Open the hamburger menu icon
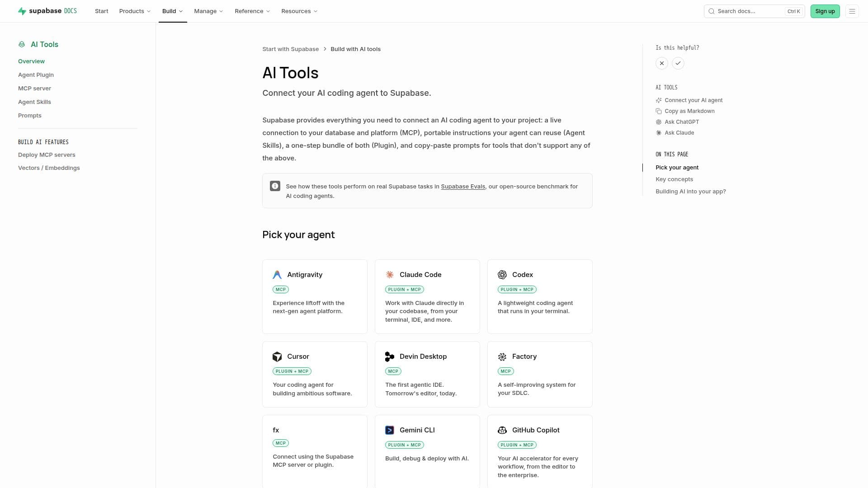 (x=852, y=11)
